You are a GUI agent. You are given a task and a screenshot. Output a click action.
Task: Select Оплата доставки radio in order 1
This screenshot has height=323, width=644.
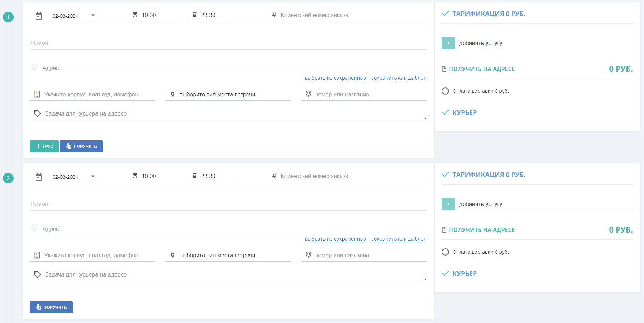(x=445, y=91)
